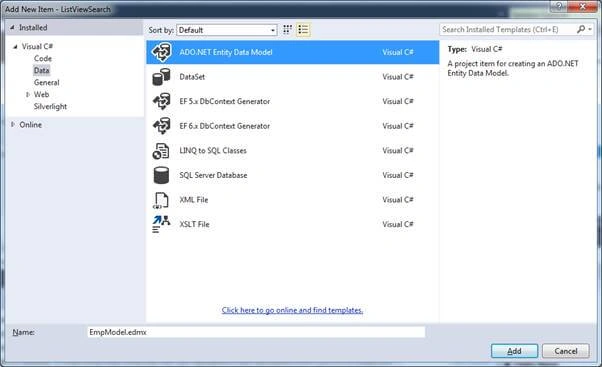Collapse the Visual C# tree node
The image size is (602, 367).
[x=15, y=46]
